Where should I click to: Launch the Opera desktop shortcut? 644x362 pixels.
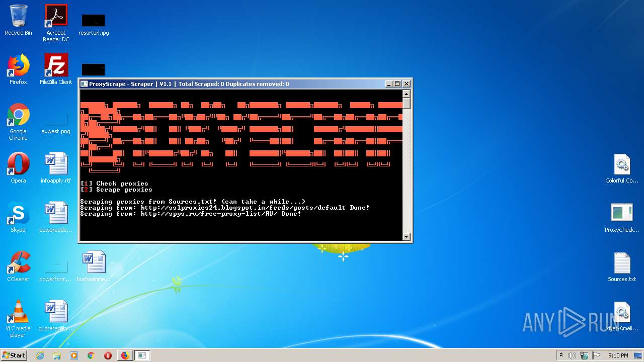coord(18,168)
